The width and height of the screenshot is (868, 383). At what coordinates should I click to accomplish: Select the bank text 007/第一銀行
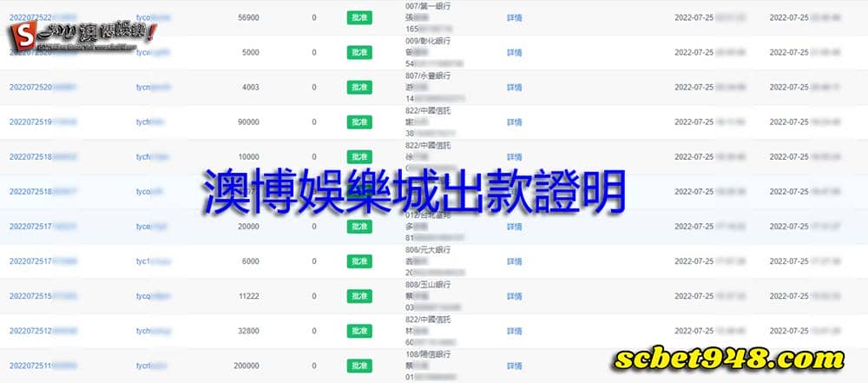click(x=428, y=6)
